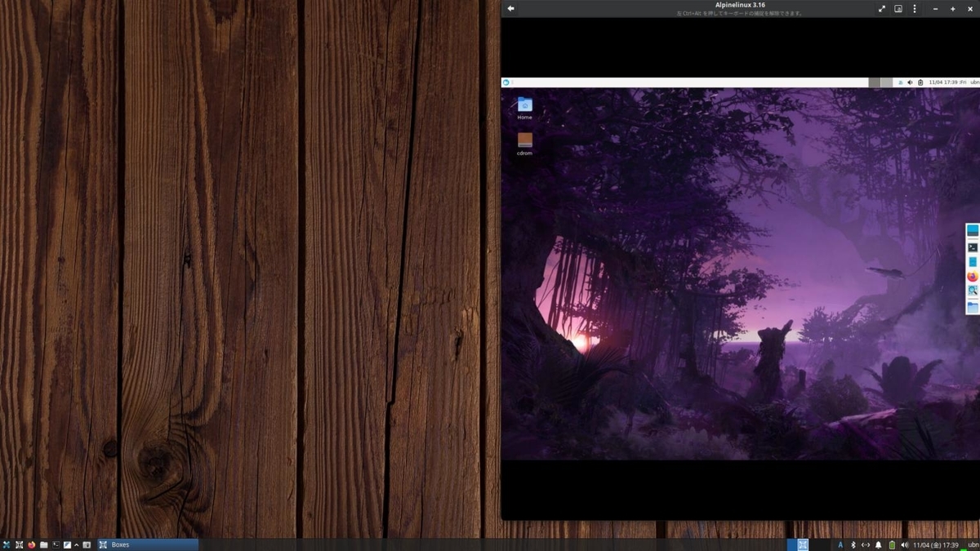This screenshot has width=980, height=551.
Task: Open the text editor launcher on the host taskbar
Action: [67, 544]
